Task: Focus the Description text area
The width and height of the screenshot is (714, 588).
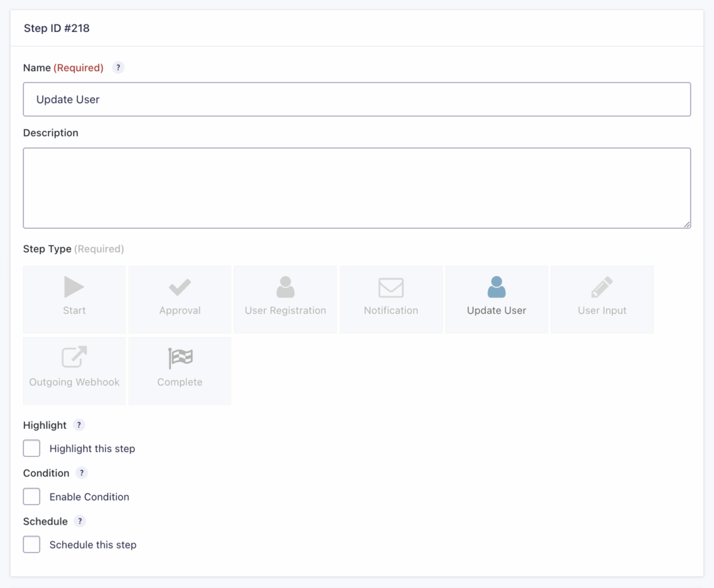Action: pyautogui.click(x=357, y=187)
